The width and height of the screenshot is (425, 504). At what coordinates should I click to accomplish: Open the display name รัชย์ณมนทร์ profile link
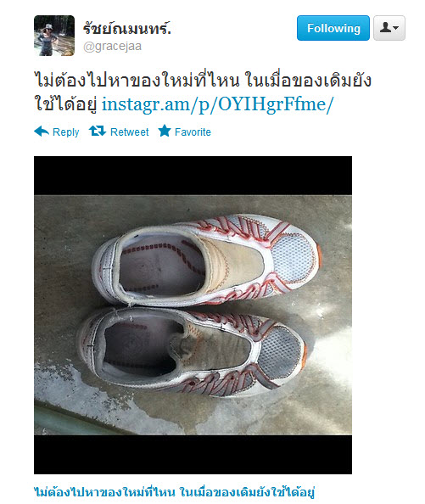(x=127, y=29)
